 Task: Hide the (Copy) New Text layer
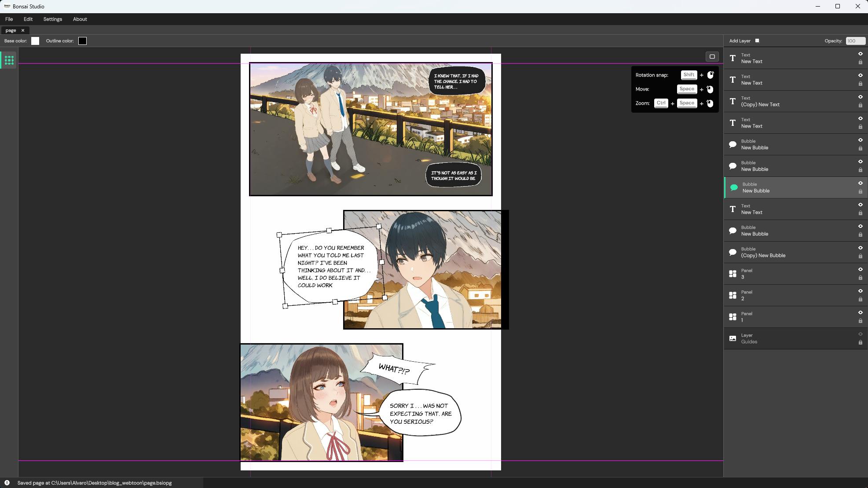pyautogui.click(x=861, y=97)
